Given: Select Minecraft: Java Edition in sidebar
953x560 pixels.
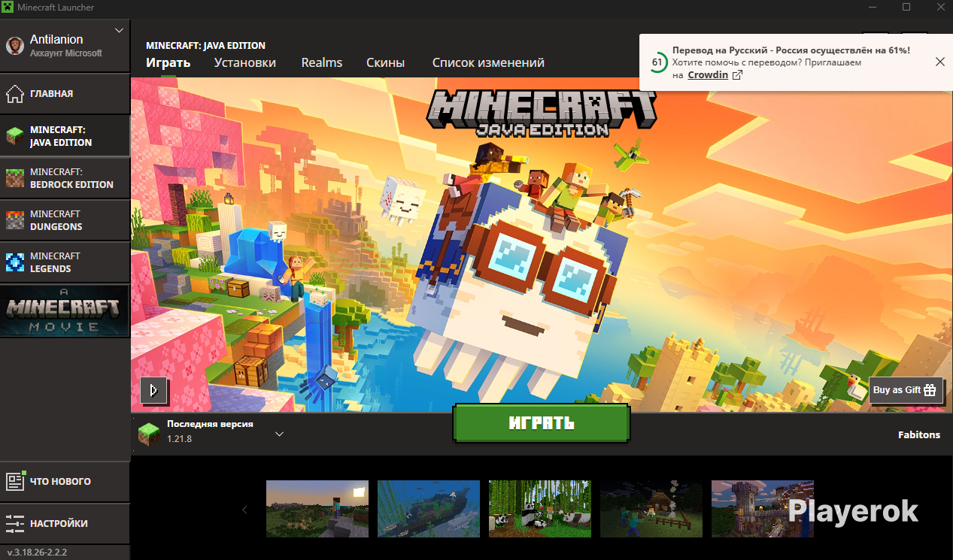Looking at the screenshot, I should (x=65, y=136).
